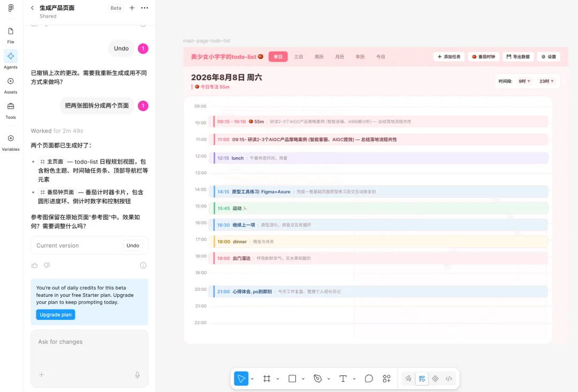Expand the Frame tool options arrow
The height and width of the screenshot is (392, 578).
278,379
